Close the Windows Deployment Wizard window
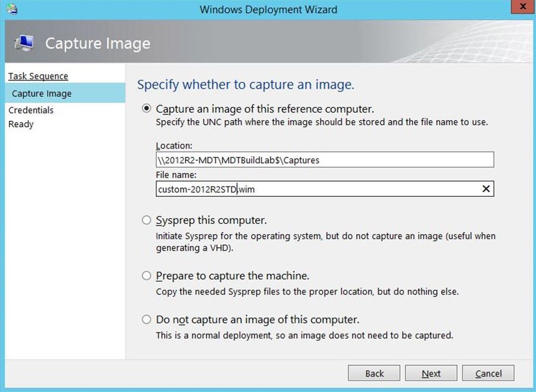The image size is (536, 392). pos(523,7)
